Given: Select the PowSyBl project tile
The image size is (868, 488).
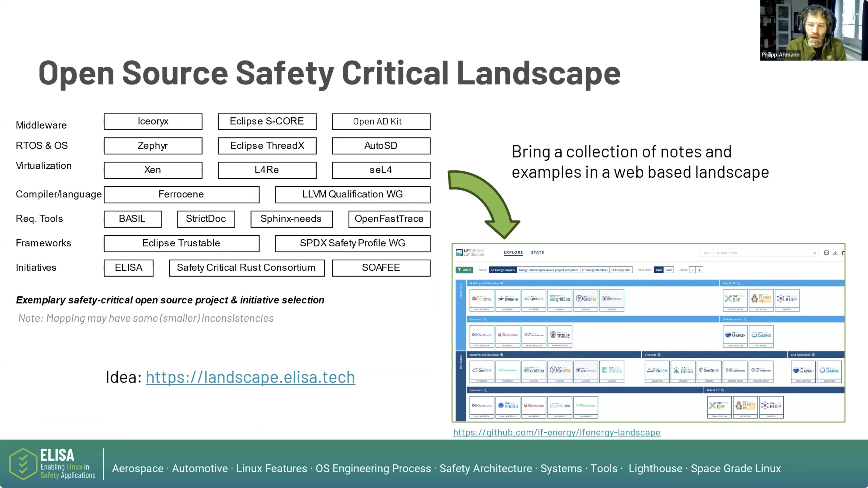Looking at the screenshot, I should [x=482, y=300].
